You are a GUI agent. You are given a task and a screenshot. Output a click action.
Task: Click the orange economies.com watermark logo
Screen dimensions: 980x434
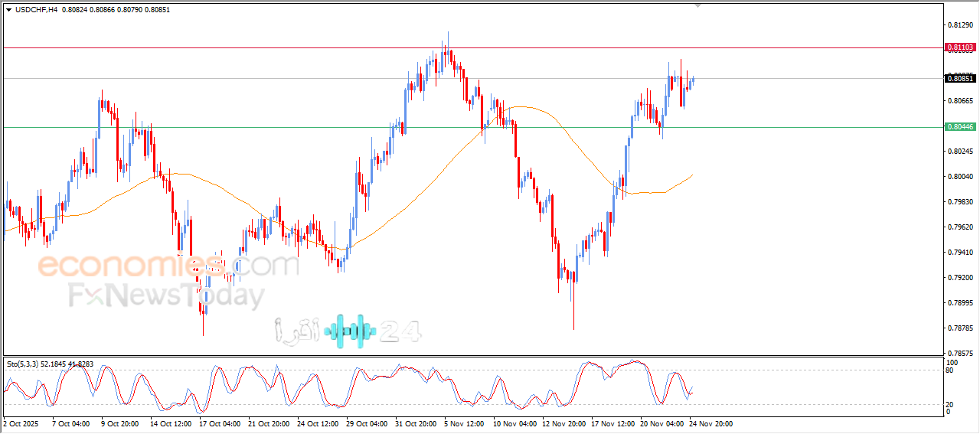click(168, 266)
